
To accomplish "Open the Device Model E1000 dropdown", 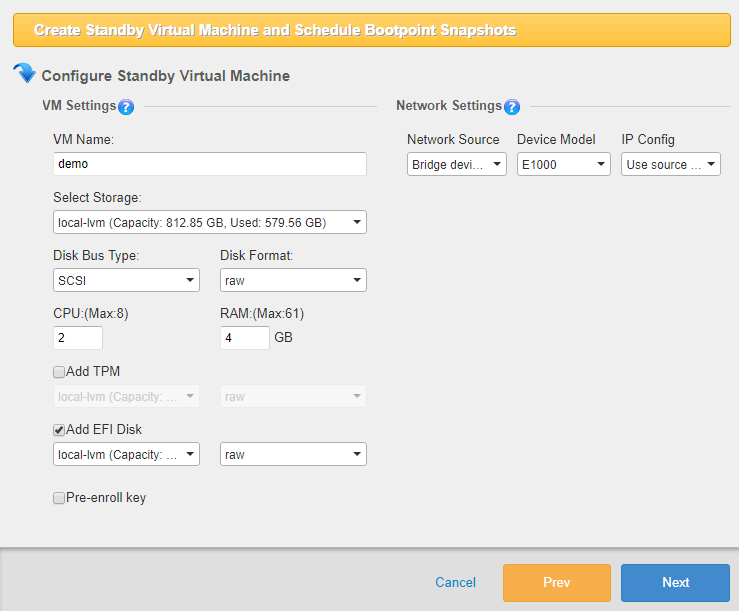I will coord(563,164).
